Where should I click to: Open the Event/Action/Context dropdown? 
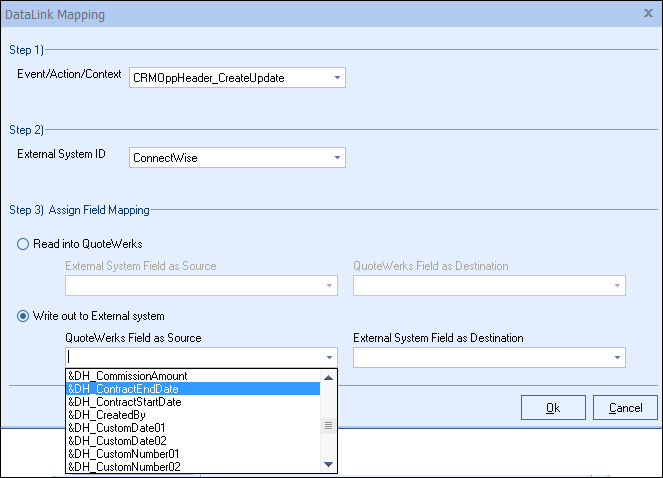(337, 77)
